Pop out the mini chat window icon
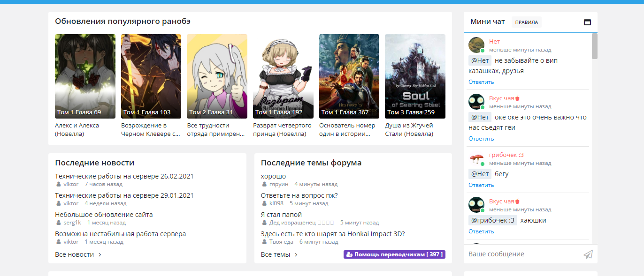644x276 pixels. tap(587, 22)
